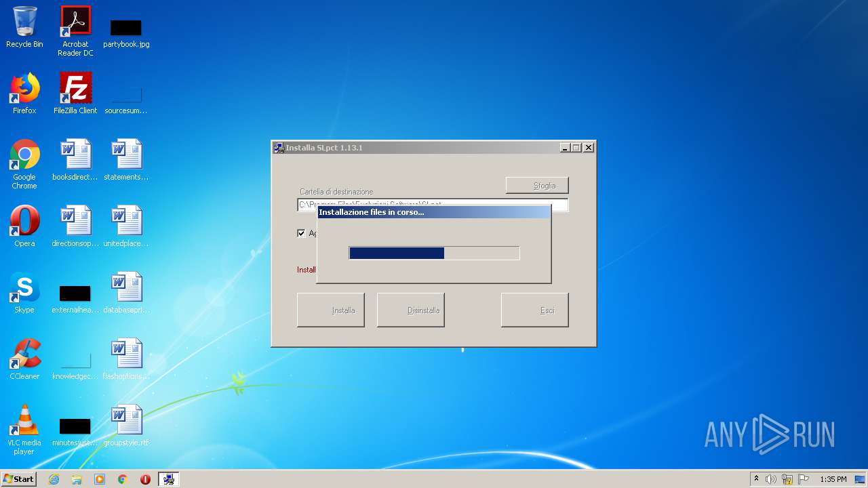868x488 pixels.
Task: Select the knowledgec... desktop file
Action: [75, 365]
